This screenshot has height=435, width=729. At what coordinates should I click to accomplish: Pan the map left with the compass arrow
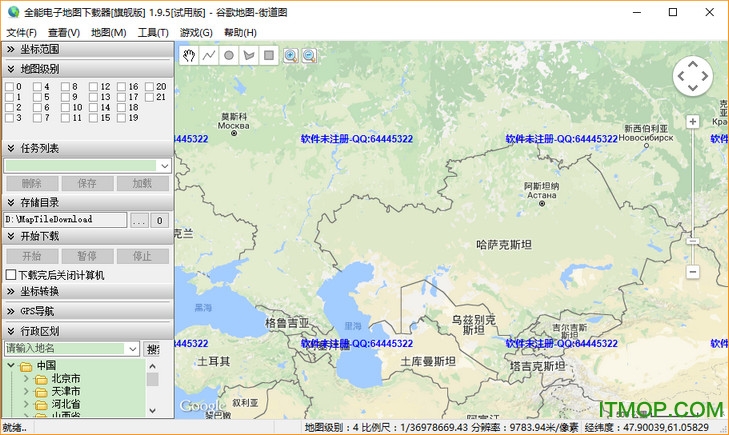pyautogui.click(x=681, y=76)
